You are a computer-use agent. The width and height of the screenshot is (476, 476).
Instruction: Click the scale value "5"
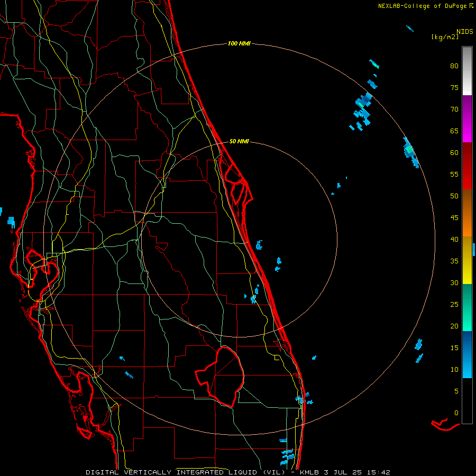[x=456, y=391]
